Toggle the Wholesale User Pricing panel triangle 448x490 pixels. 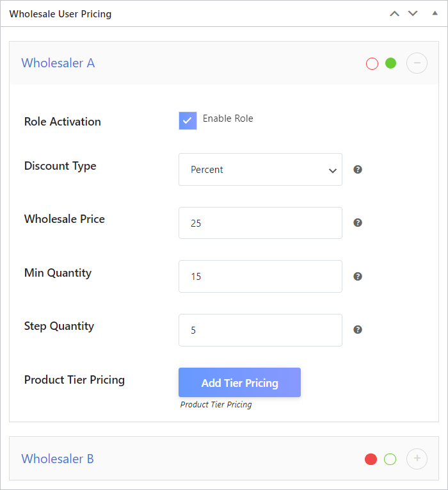click(x=435, y=13)
